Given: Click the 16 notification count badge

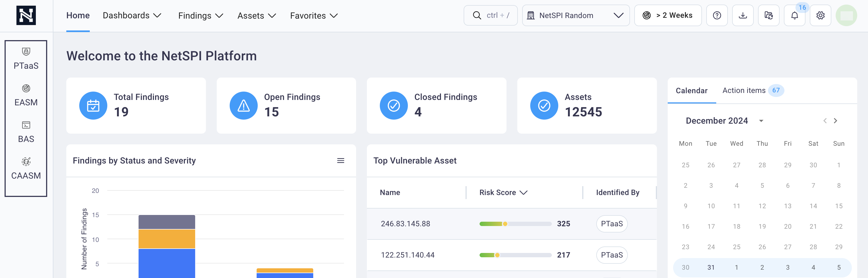Looking at the screenshot, I should [802, 7].
